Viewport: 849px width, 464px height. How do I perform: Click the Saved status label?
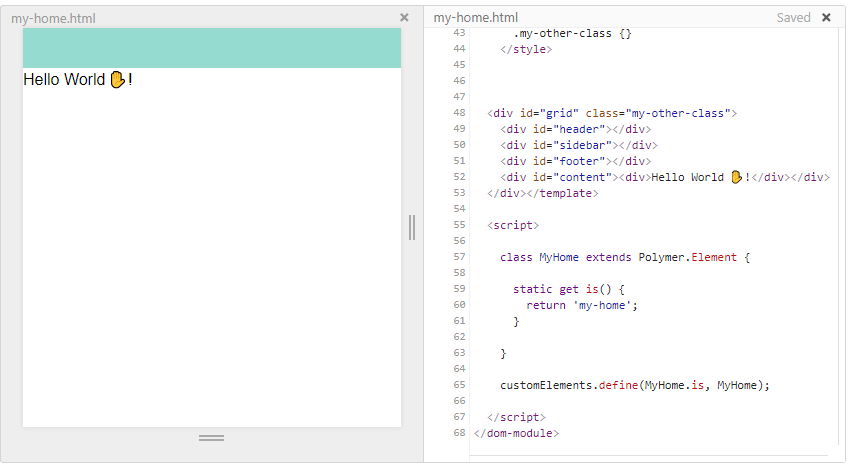pos(793,17)
